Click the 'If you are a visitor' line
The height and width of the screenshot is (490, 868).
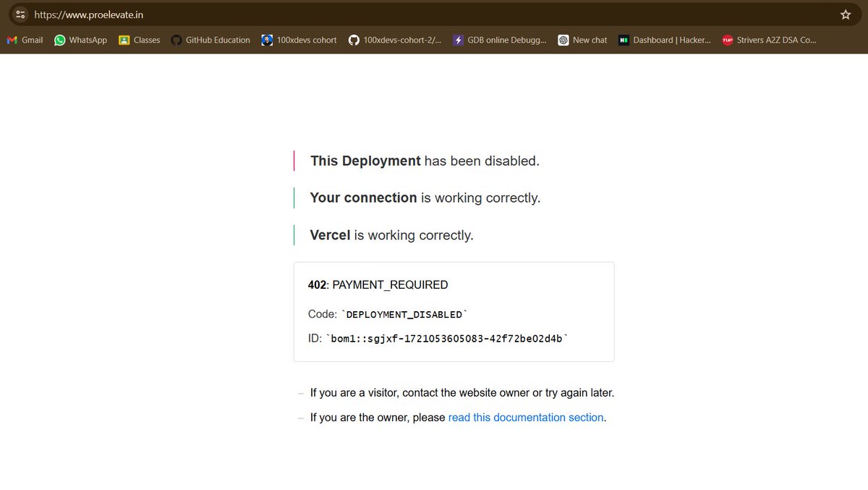[462, 393]
